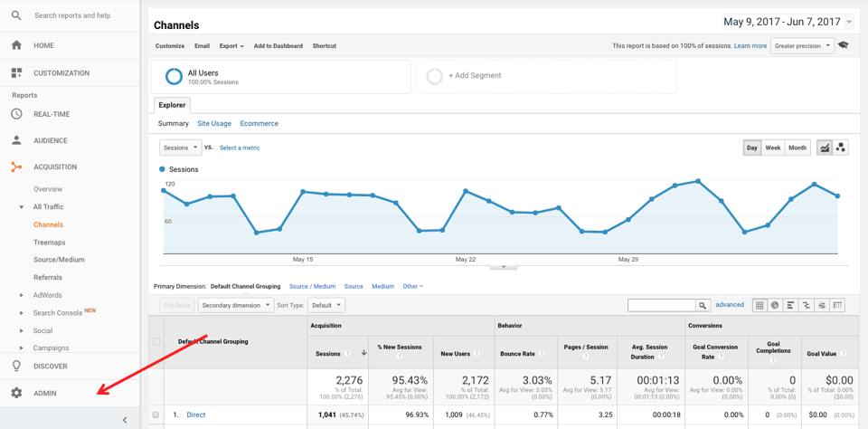Click the Home icon in sidebar
This screenshot has height=429, width=868.
(16, 45)
